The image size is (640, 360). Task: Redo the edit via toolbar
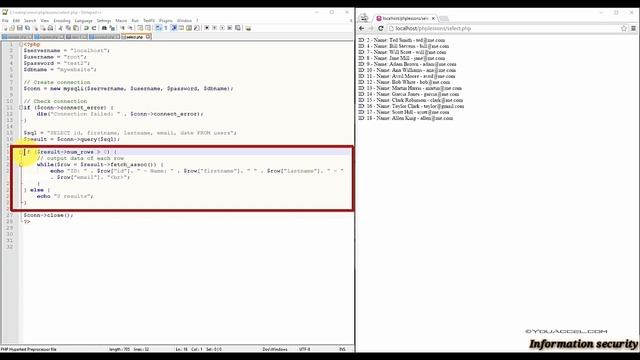94,28
